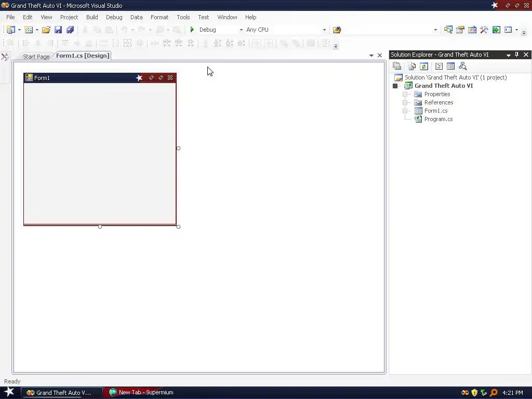This screenshot has width=532, height=399.
Task: Open the File menu
Action: click(x=10, y=17)
